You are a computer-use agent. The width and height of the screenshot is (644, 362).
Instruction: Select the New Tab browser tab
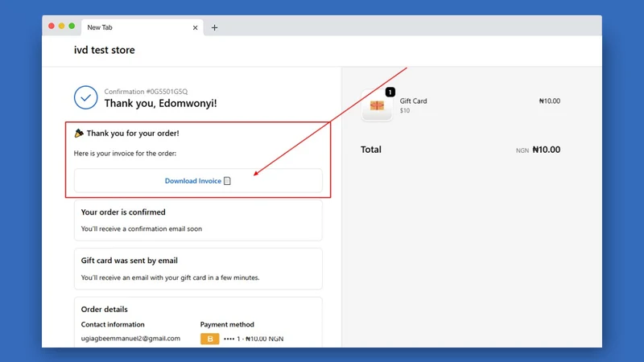coord(142,27)
